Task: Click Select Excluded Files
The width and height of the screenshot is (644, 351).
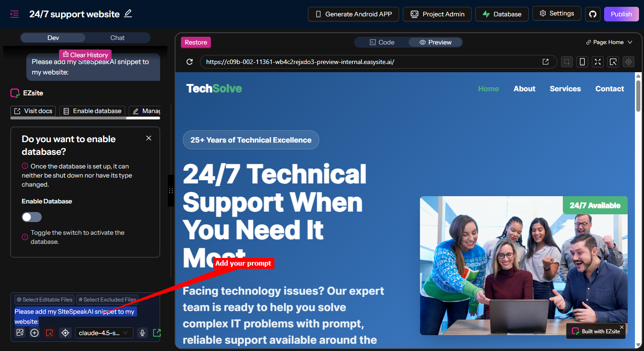Action: [x=107, y=300]
